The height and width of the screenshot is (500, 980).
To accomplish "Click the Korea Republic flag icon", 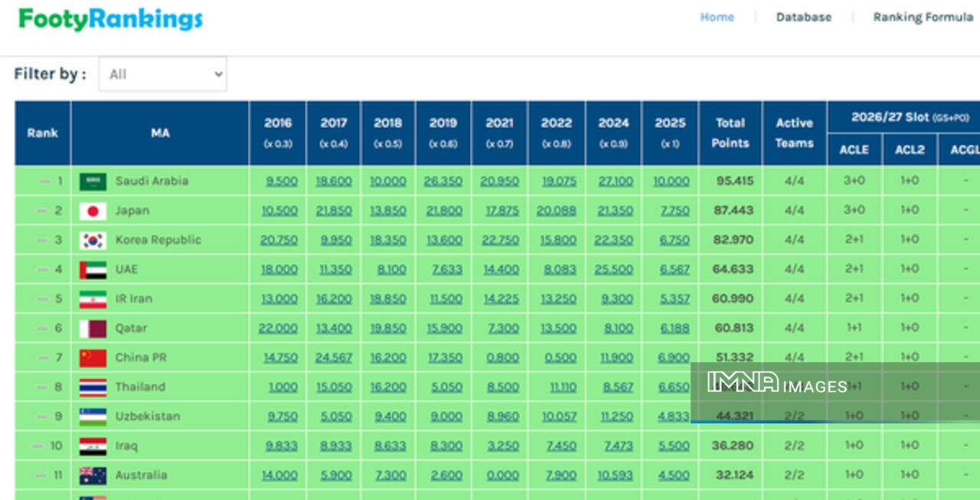I will (x=93, y=240).
